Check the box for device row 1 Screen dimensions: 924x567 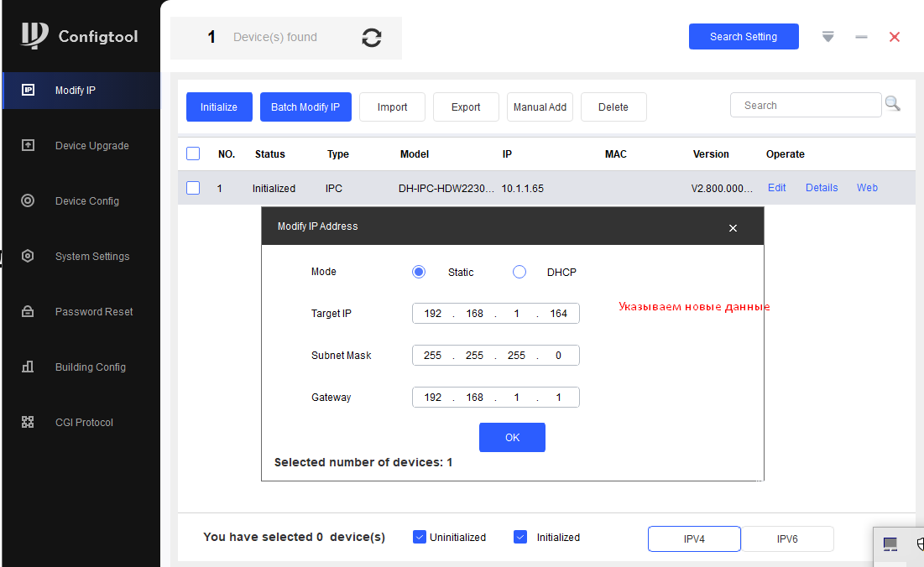(x=193, y=188)
